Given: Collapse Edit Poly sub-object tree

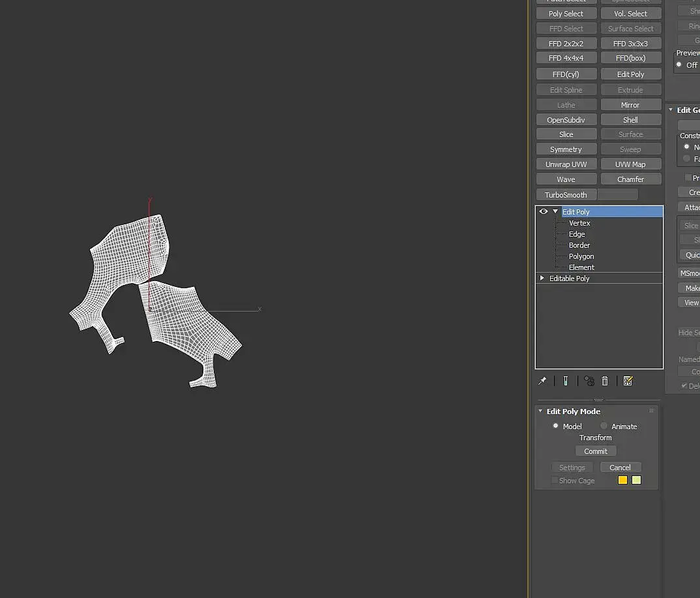Looking at the screenshot, I should coord(555,212).
